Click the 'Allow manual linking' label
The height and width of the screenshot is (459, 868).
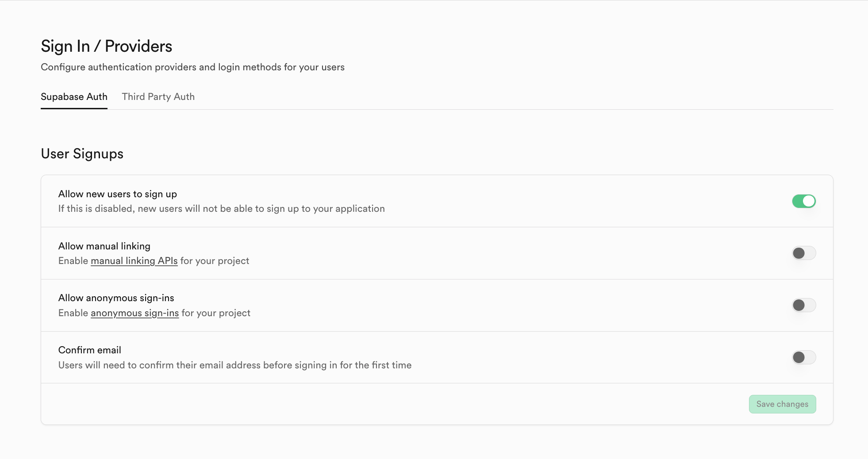104,246
